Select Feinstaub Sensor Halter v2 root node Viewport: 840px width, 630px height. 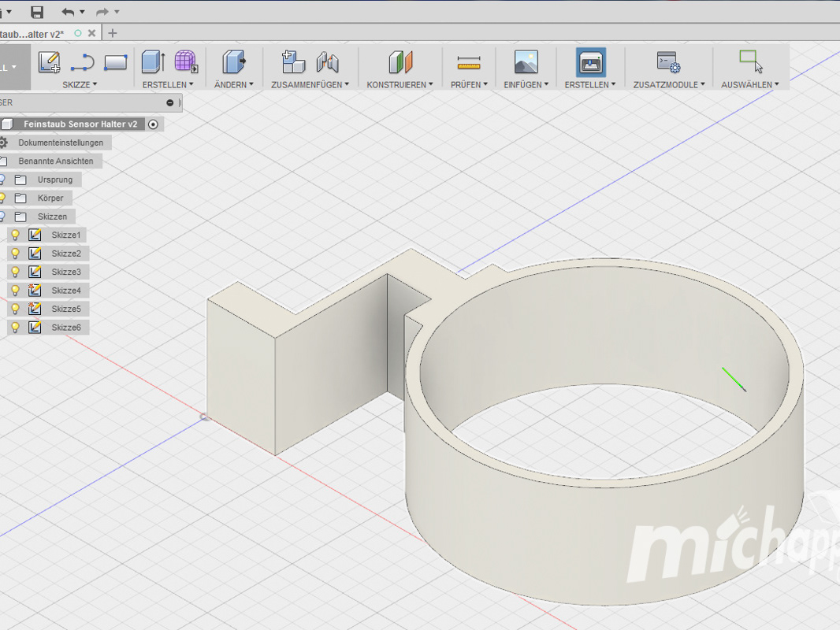coord(80,124)
